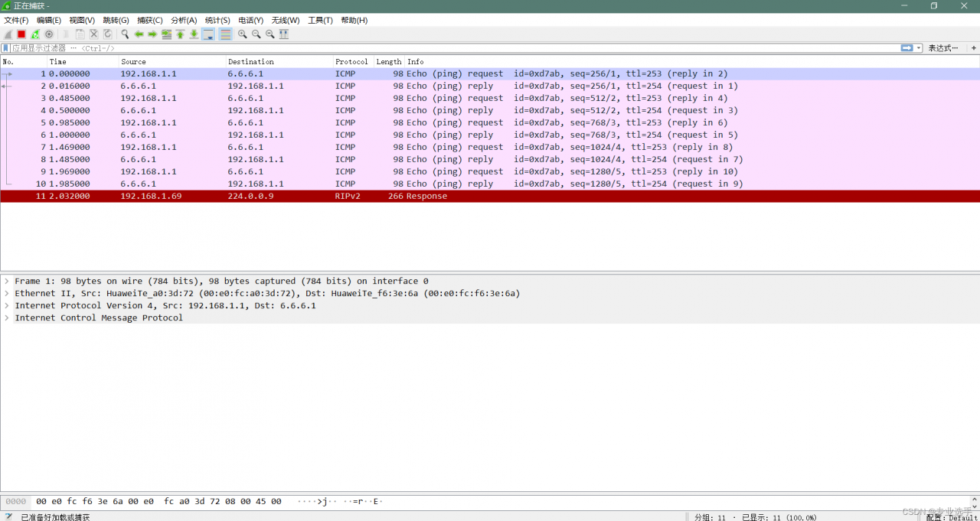Go forward to next packet arrow

[152, 34]
